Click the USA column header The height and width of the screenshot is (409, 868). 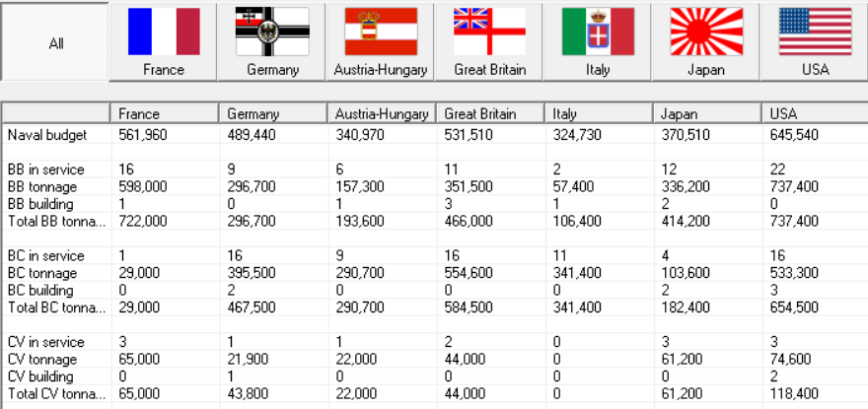(815, 113)
